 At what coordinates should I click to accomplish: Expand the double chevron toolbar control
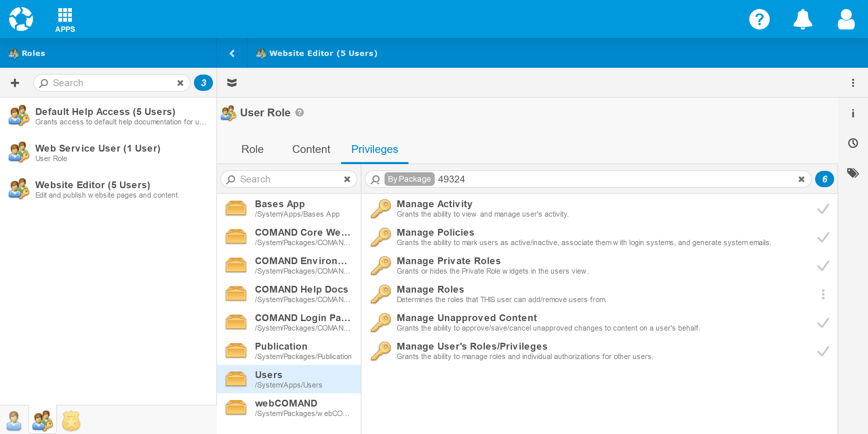tap(232, 83)
